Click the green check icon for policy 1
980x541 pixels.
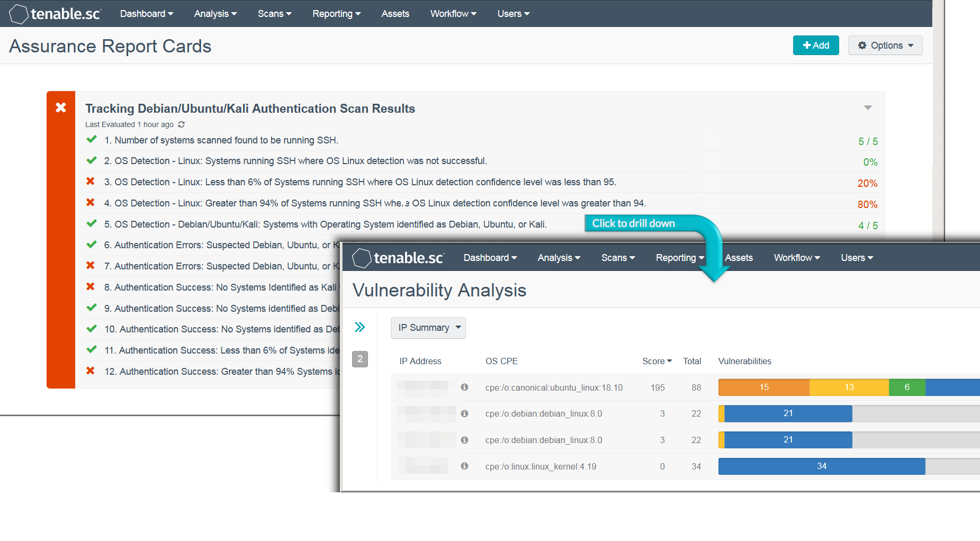point(92,139)
